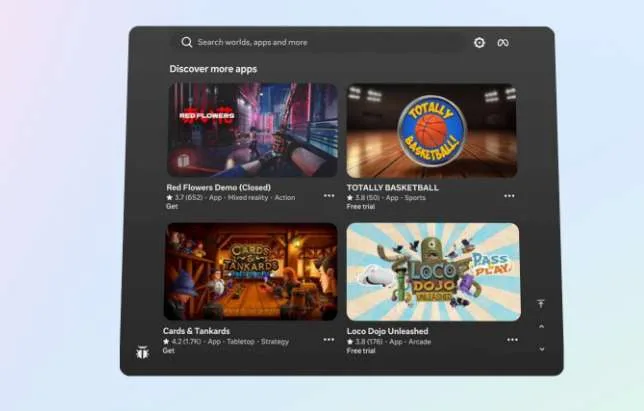The height and width of the screenshot is (411, 644).
Task: Click the Cards & Tankards rating and Strategy line
Action: coord(226,342)
